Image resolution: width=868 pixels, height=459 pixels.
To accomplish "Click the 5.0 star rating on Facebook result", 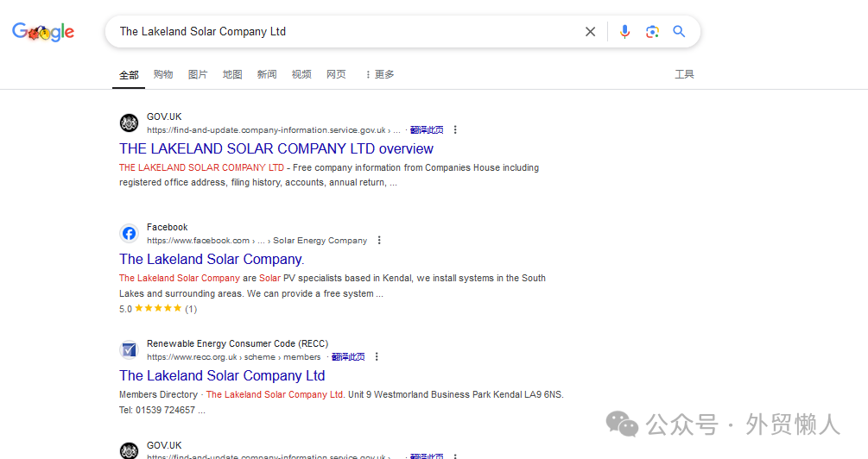I will 158,309.
